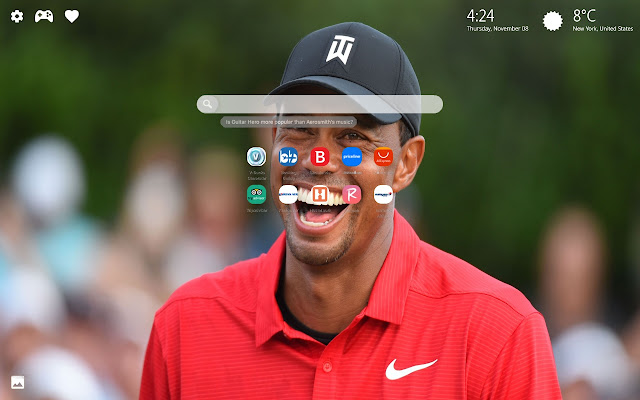Click the New York, United States location
Image resolution: width=640 pixels, height=400 pixels.
(603, 29)
